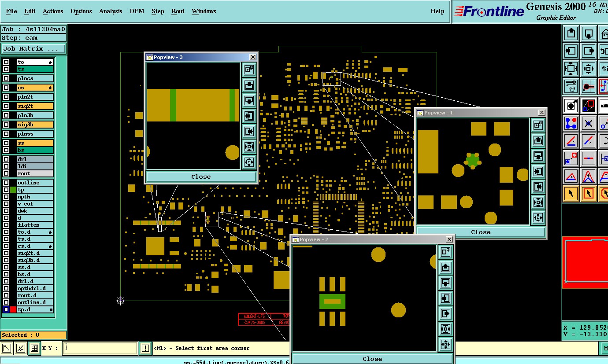Click the first diagonal snap icon at bottom-left
Screen dimensions: 608x364
pos(7,348)
